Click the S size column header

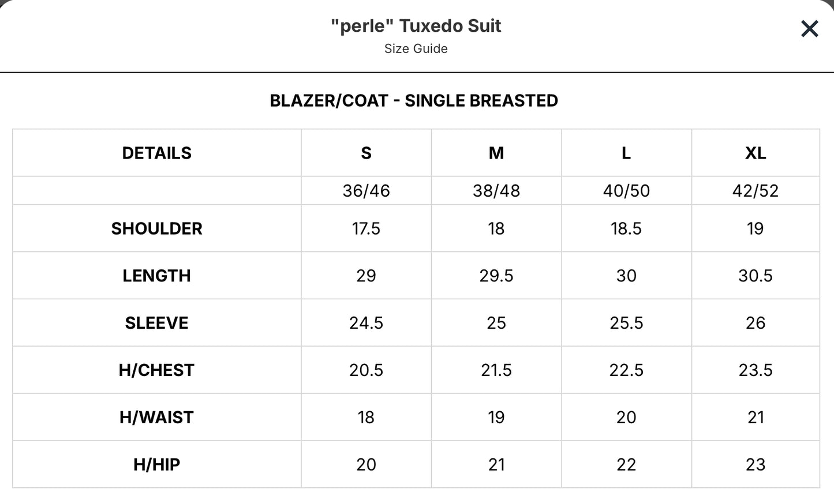tap(366, 153)
